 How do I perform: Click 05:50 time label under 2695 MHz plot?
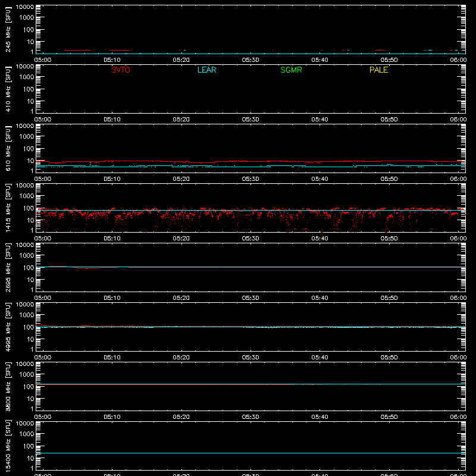389,298
